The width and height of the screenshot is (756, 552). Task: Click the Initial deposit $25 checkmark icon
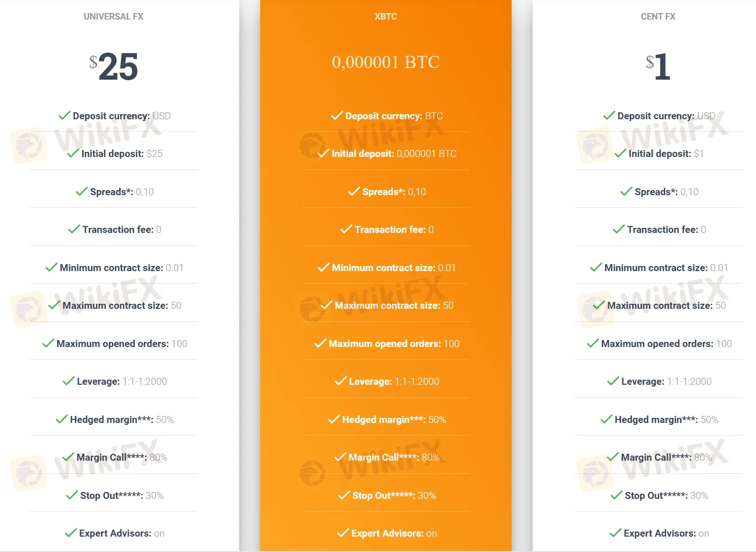point(73,153)
